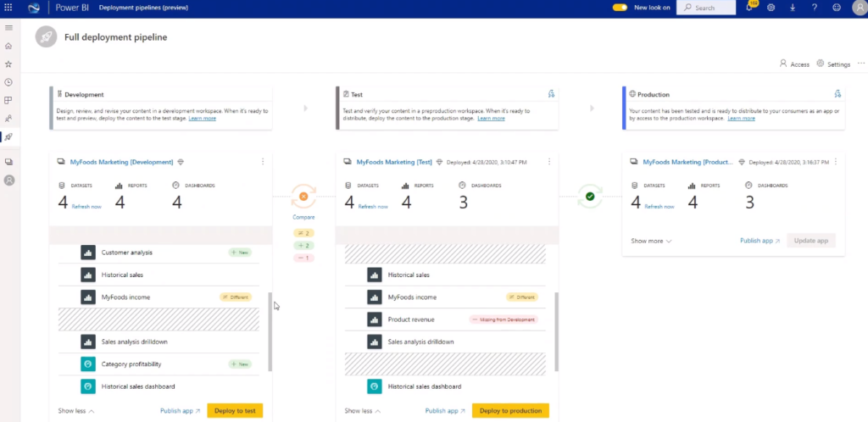Select Sales analysis drilldown in Development

159,341
